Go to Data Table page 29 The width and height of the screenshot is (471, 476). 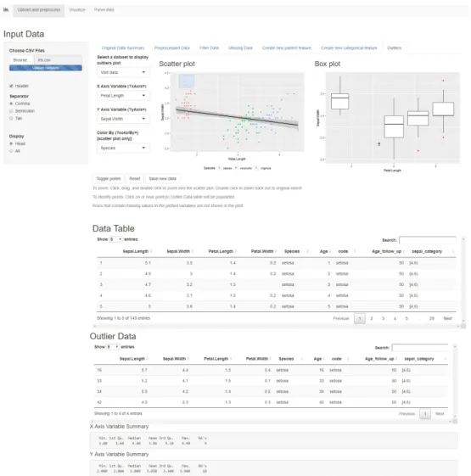(x=432, y=318)
